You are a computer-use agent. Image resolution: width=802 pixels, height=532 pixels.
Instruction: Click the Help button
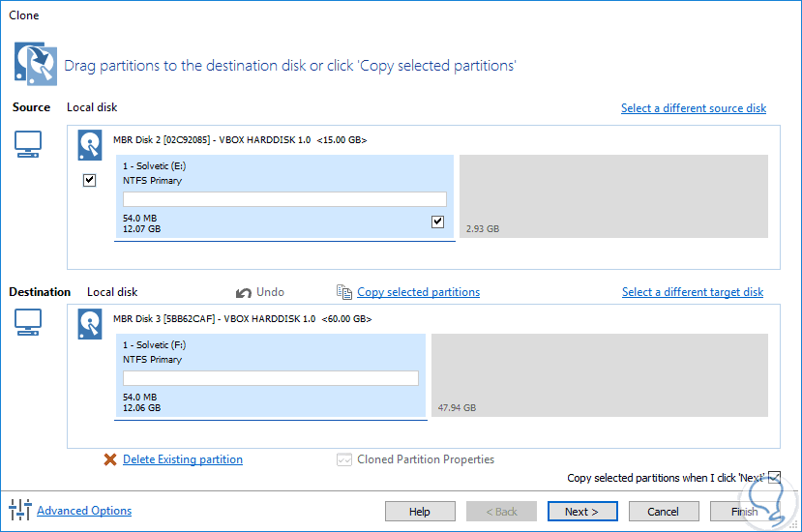tap(420, 512)
